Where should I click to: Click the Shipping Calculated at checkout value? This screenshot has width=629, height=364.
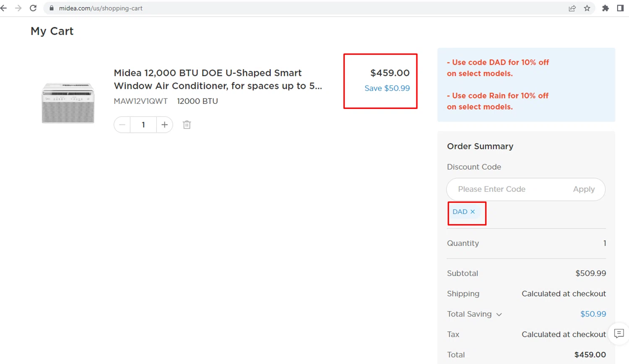[x=564, y=294]
